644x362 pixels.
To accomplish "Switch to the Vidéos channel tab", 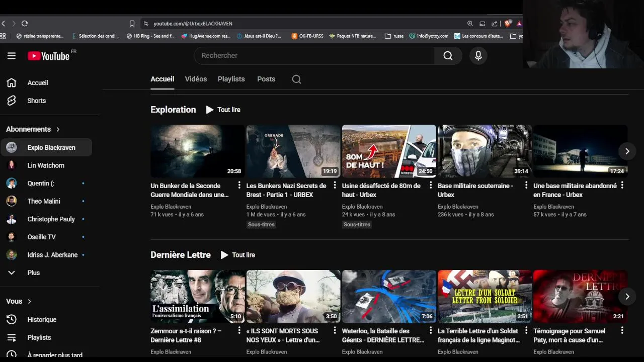I will (x=196, y=79).
